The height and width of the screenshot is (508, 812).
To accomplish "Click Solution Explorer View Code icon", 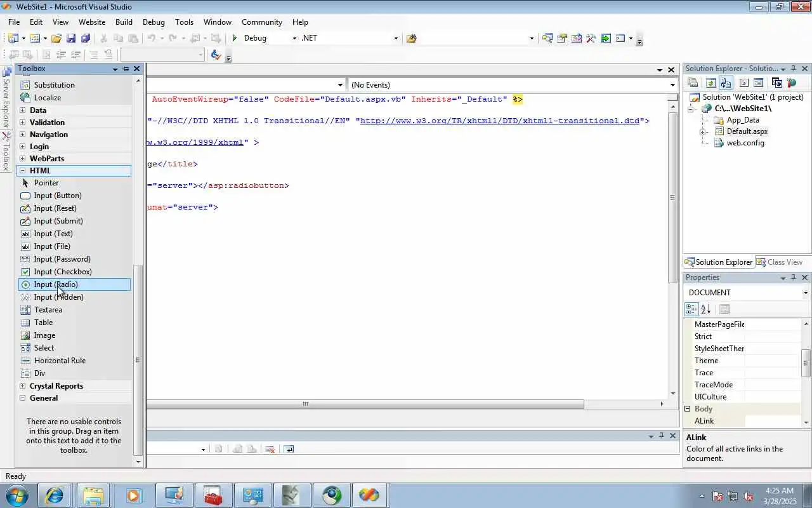I will [x=744, y=83].
